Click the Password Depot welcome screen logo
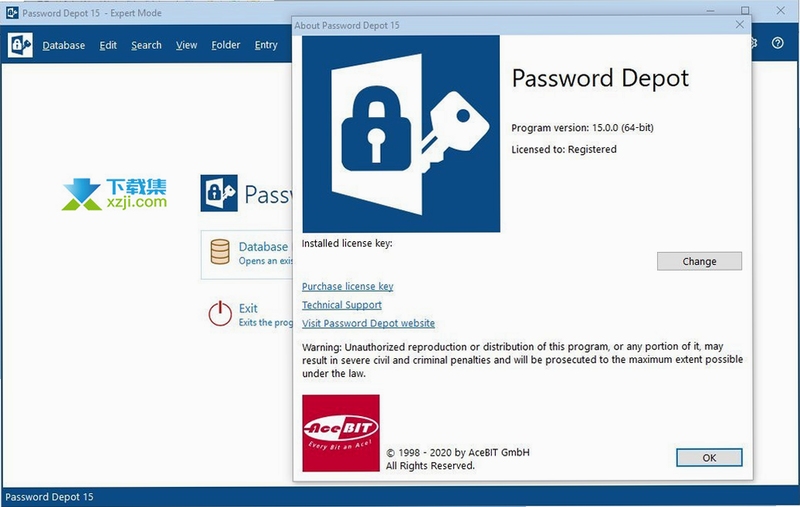Screen dimensions: 800x507 tap(219, 193)
